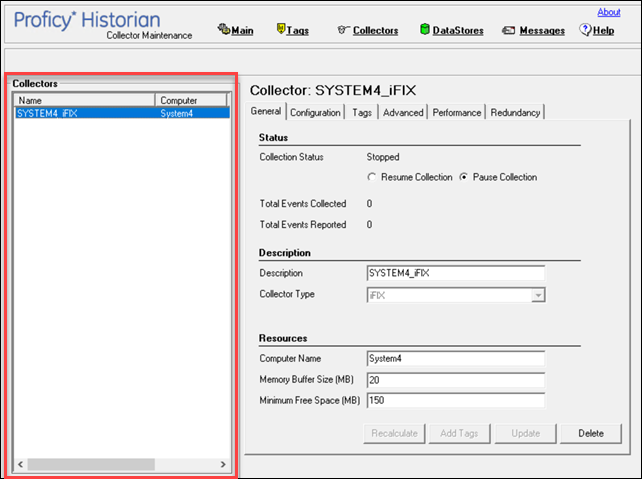Click the Minimum Free Space field
This screenshot has width=642, height=479.
[456, 400]
